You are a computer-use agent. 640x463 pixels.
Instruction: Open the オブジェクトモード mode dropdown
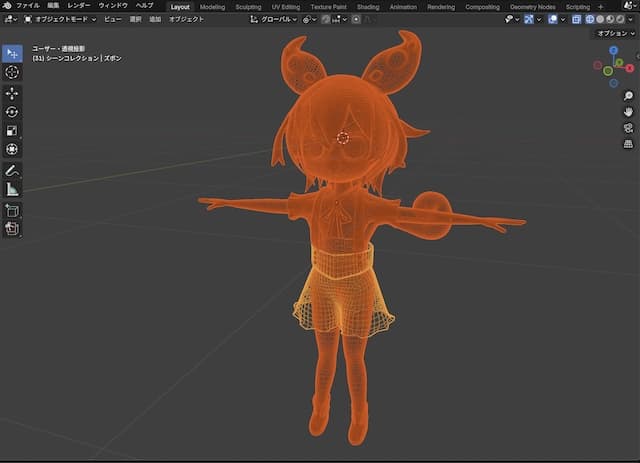pos(60,19)
